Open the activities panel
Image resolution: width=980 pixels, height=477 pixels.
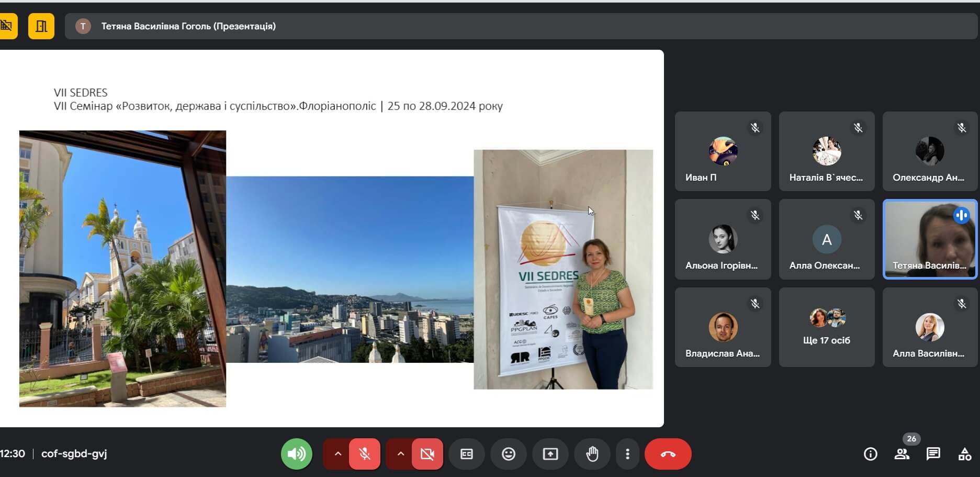pyautogui.click(x=965, y=454)
